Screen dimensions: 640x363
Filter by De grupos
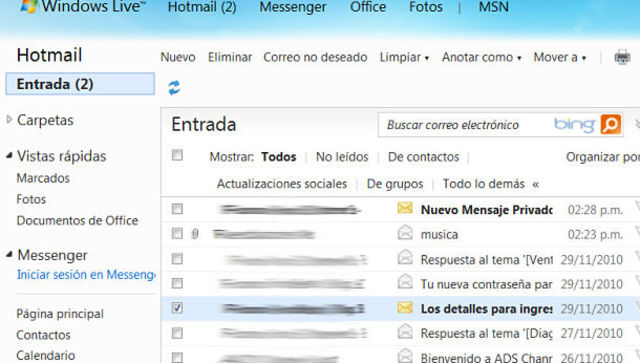point(395,184)
